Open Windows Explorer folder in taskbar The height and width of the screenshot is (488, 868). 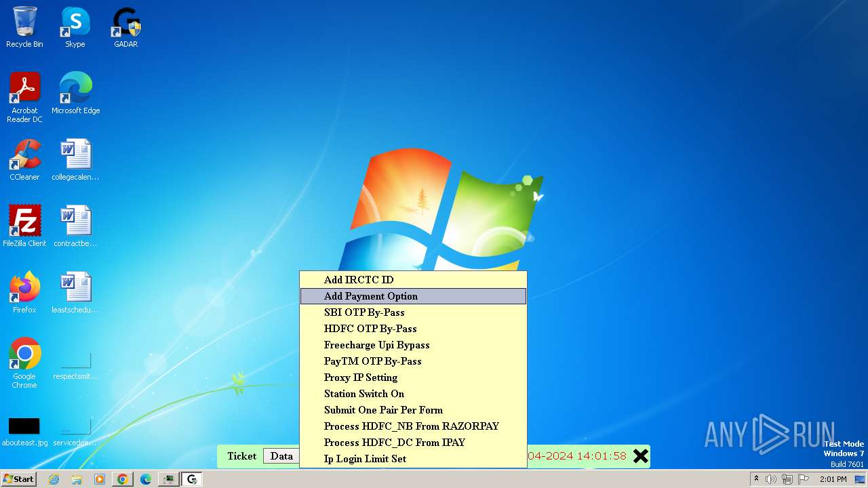point(77,479)
